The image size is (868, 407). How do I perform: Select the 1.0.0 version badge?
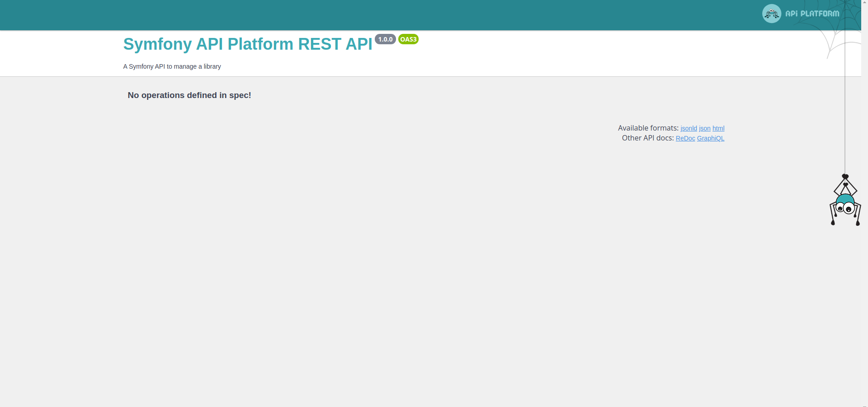click(x=385, y=39)
